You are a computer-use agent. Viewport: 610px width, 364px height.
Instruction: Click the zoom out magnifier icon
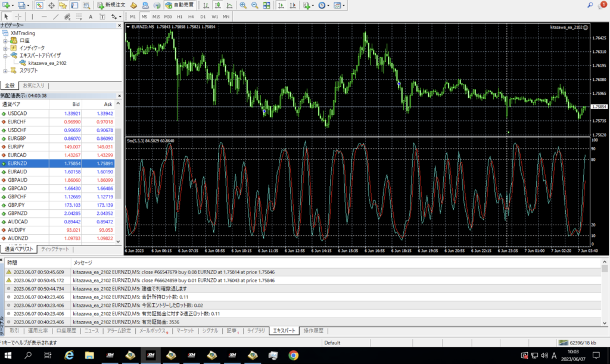click(254, 5)
